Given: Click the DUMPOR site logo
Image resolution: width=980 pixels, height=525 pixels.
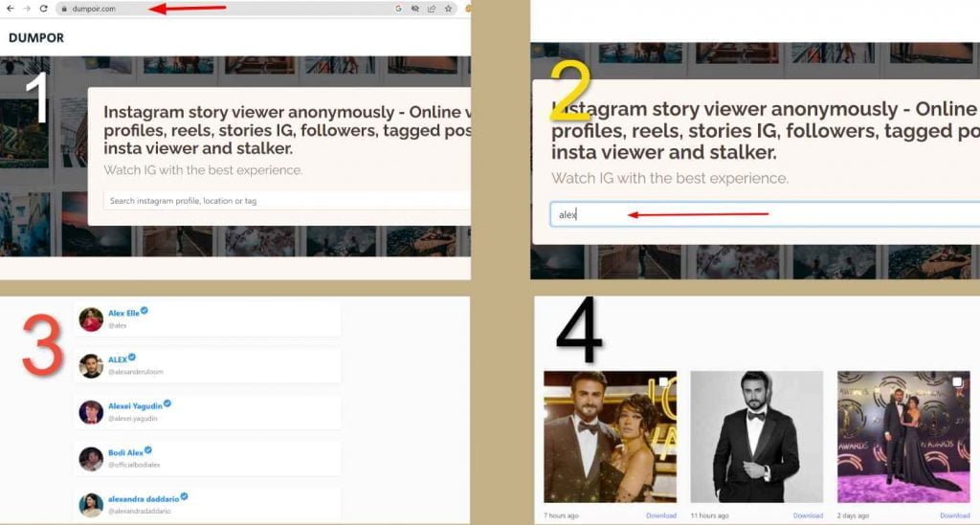Looking at the screenshot, I should click(x=36, y=38).
